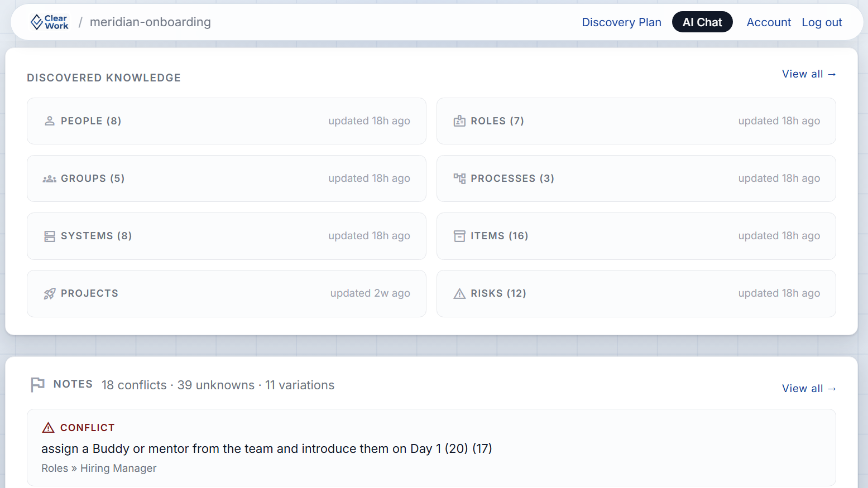Click the NOTES heading label

[73, 384]
